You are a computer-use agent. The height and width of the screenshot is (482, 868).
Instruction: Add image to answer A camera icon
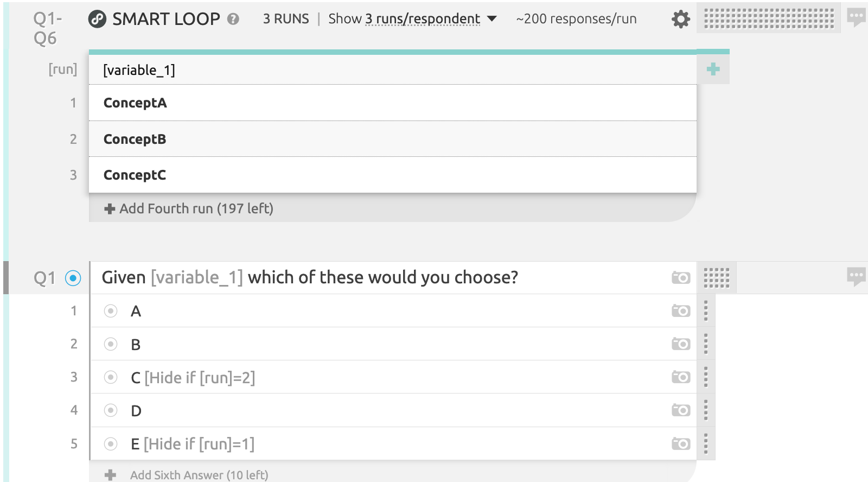(x=681, y=311)
